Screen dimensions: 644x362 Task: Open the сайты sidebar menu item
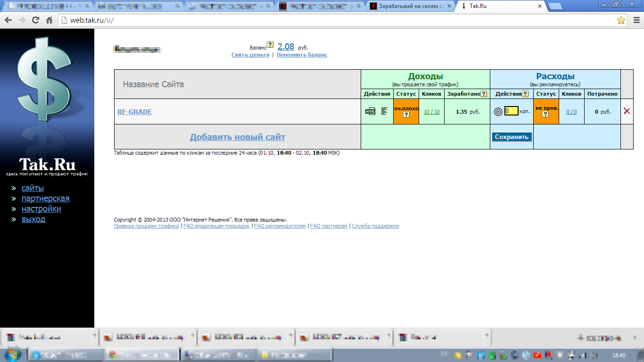point(33,188)
